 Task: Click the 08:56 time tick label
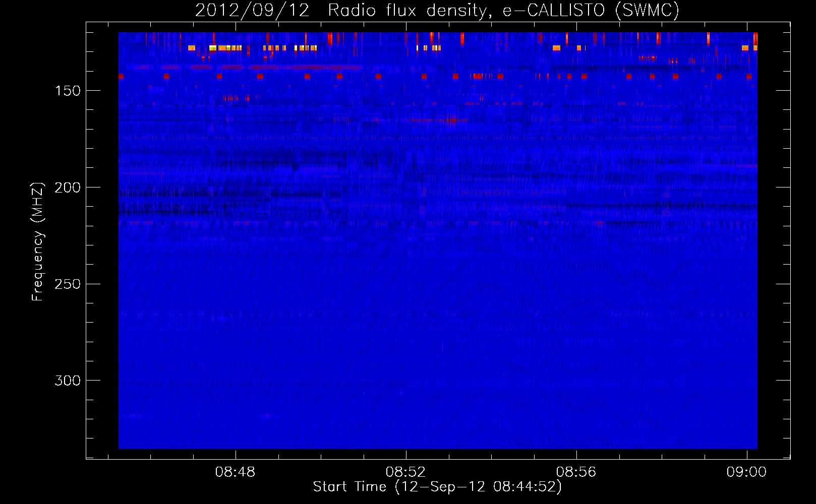tap(576, 472)
